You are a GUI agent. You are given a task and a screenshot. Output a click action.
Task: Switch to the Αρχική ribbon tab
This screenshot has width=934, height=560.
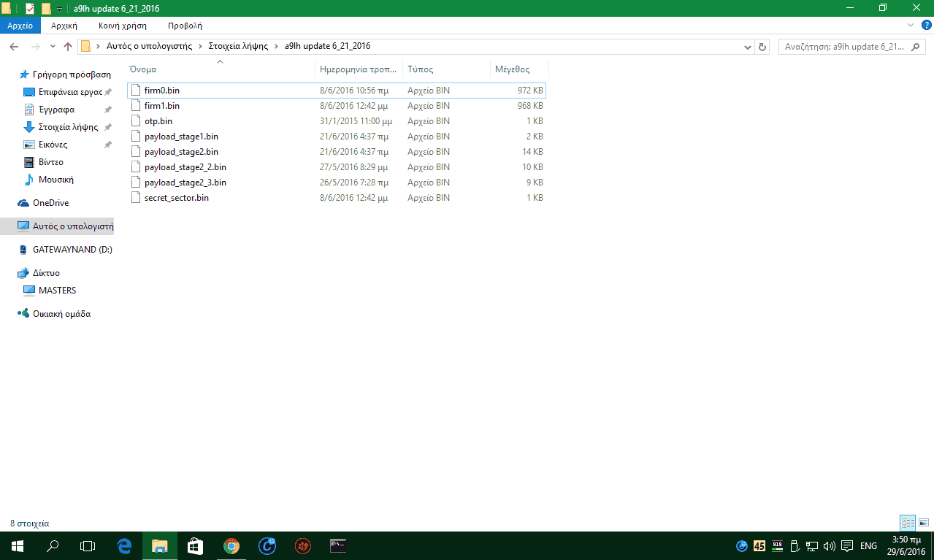coord(64,26)
